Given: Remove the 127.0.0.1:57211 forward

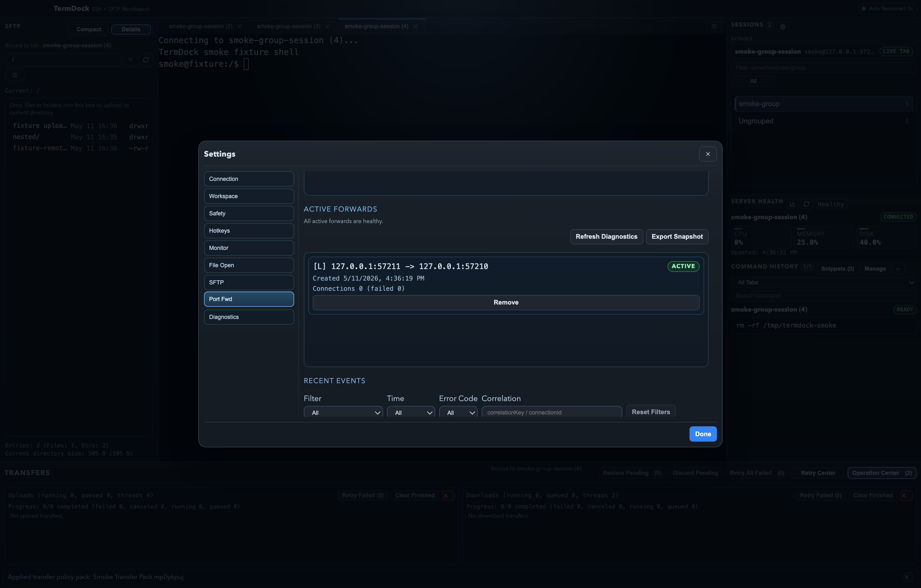Looking at the screenshot, I should pyautogui.click(x=506, y=302).
